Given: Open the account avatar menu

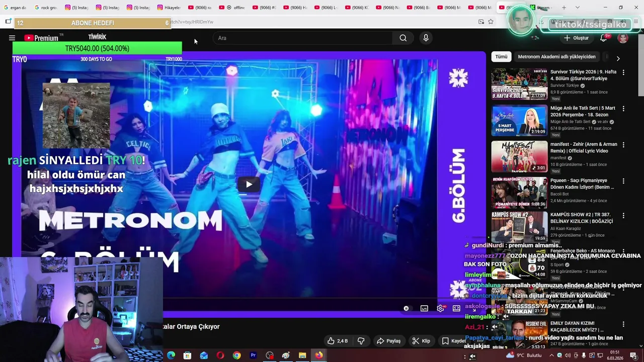Looking at the screenshot, I should pyautogui.click(x=623, y=38).
